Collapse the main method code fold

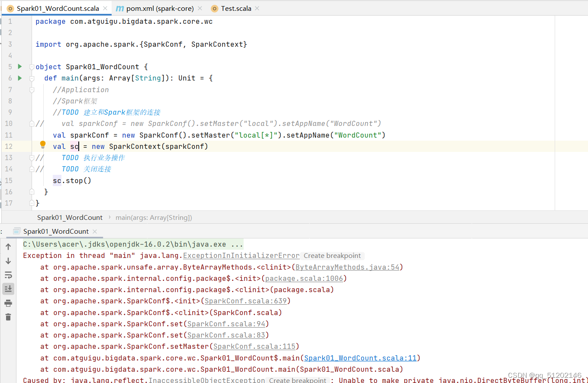(31, 78)
